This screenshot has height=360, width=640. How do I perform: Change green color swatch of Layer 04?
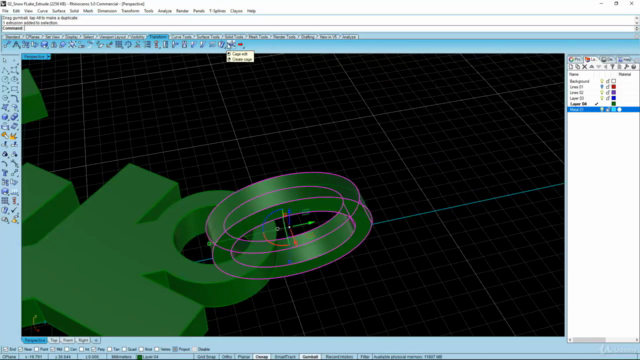(613, 104)
